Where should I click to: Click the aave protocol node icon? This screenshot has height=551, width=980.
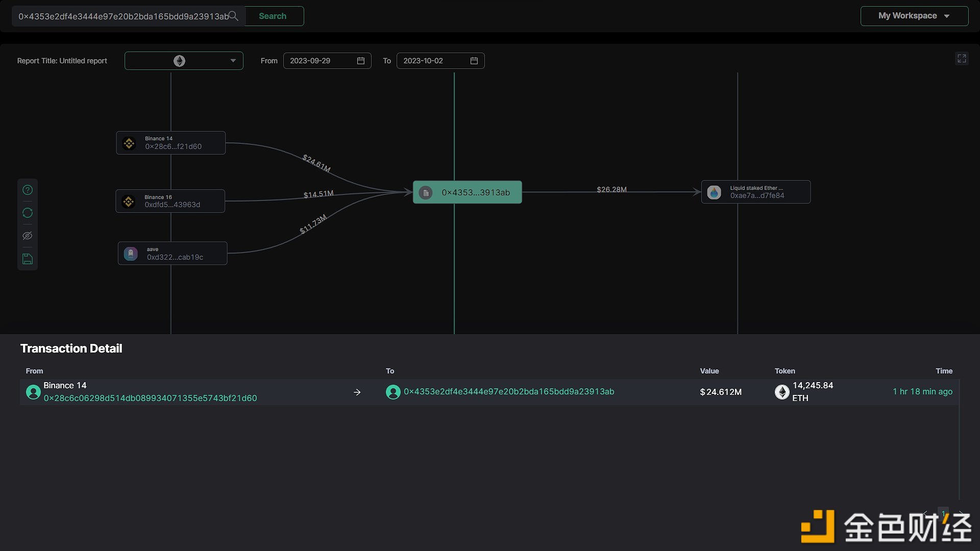pos(130,253)
